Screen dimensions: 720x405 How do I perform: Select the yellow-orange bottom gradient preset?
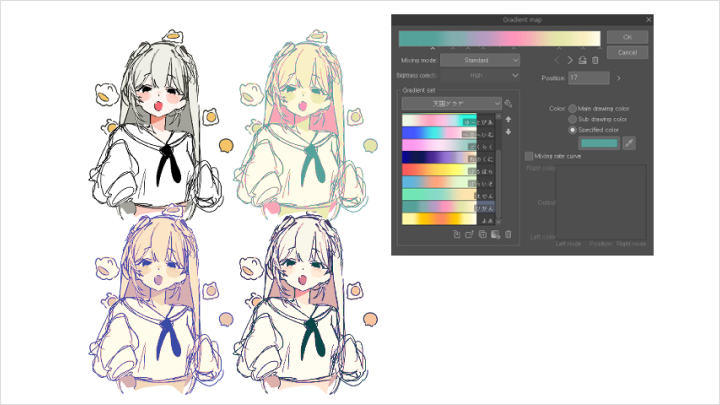click(448, 219)
